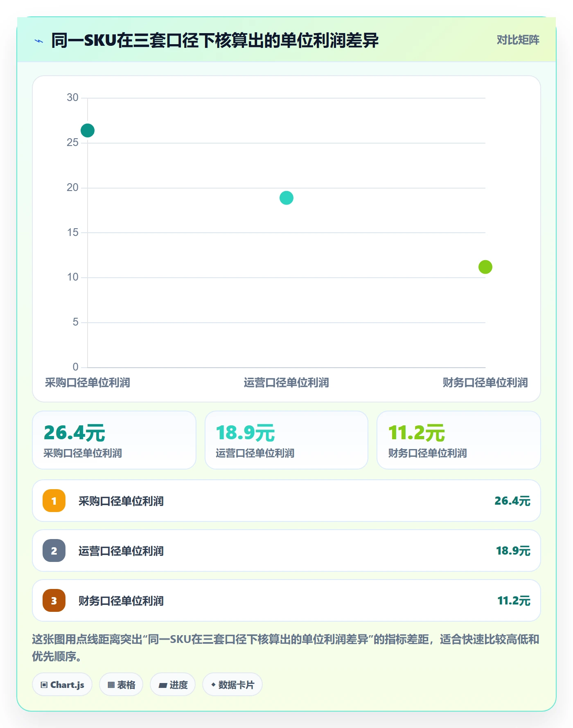573x728 pixels.
Task: Click x-axis label 采购口径单位利润
Action: (88, 382)
